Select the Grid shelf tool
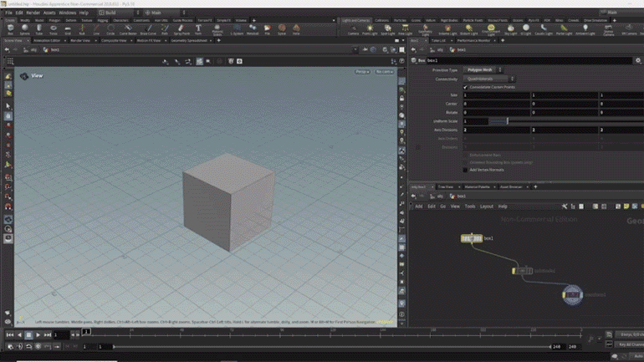 pyautogui.click(x=68, y=29)
